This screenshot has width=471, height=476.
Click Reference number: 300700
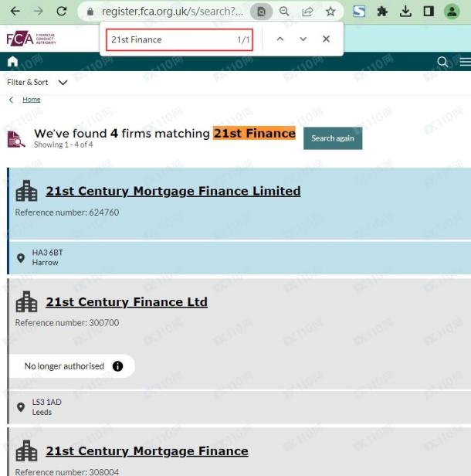pyautogui.click(x=67, y=323)
